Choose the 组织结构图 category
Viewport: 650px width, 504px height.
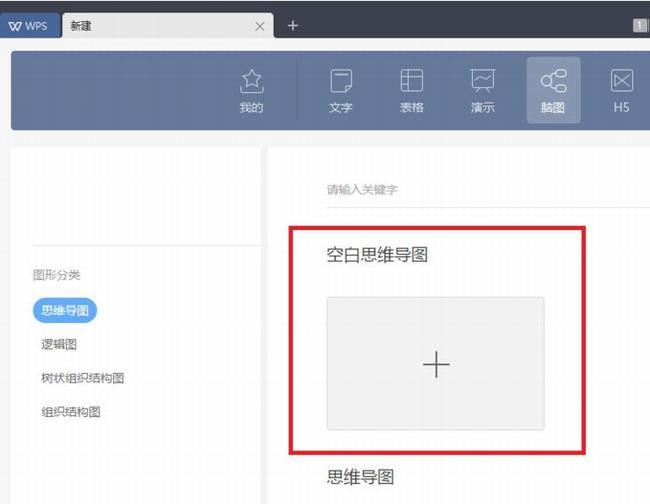[71, 412]
